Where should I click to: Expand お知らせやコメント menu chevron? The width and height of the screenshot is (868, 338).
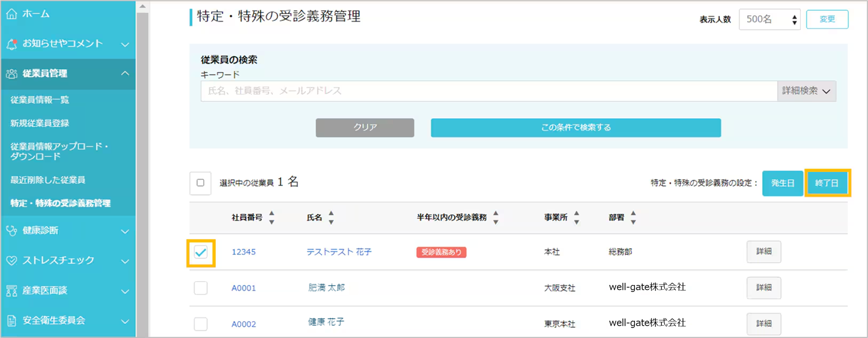[x=125, y=44]
